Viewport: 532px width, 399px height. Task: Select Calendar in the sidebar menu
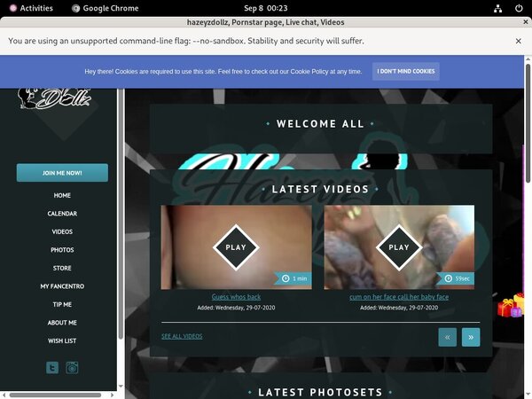coord(62,214)
